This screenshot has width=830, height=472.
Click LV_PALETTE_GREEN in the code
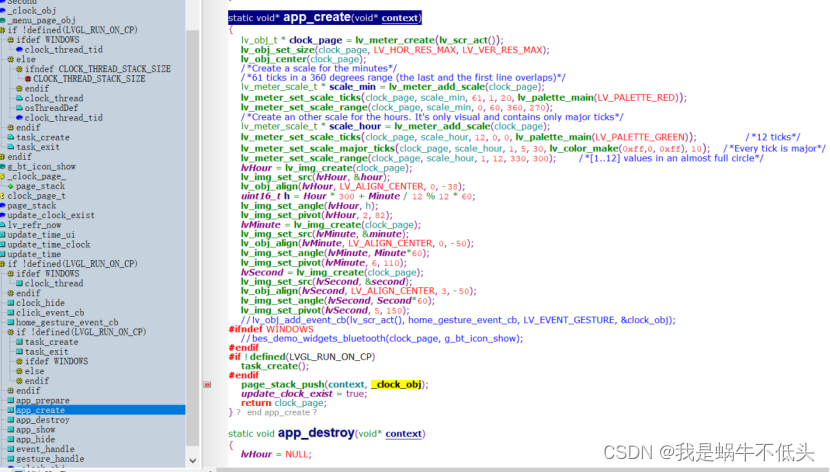click(x=639, y=137)
